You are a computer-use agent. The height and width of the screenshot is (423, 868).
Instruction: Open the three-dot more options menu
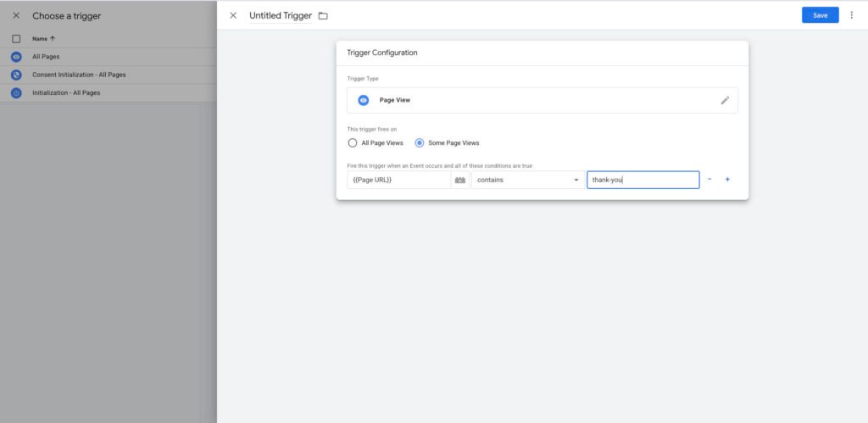pyautogui.click(x=851, y=15)
